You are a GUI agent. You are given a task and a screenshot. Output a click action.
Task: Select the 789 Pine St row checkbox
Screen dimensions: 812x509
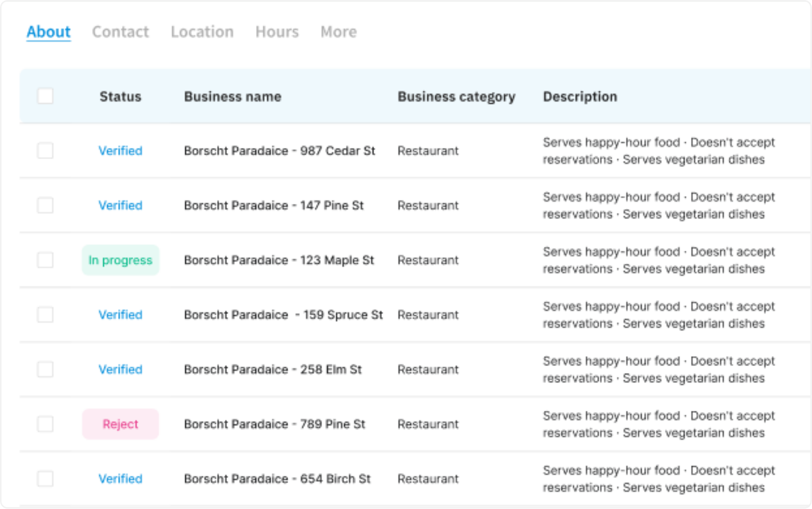tap(45, 424)
